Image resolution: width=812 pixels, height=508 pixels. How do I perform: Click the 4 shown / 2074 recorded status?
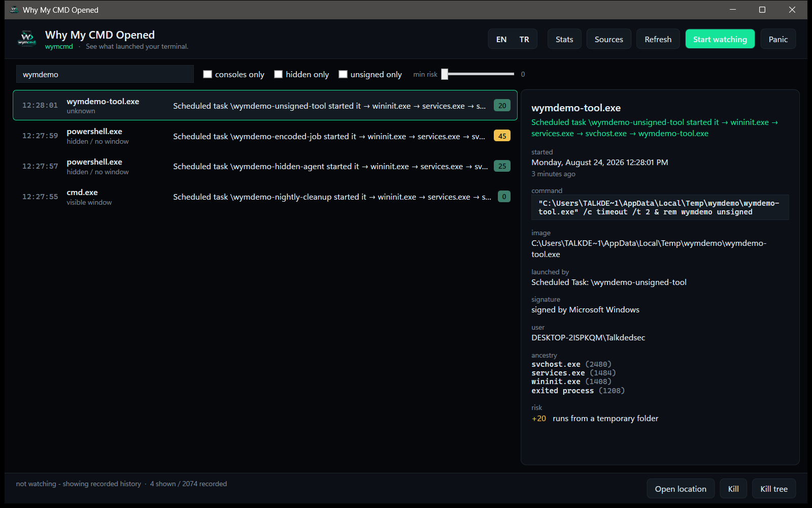tap(188, 484)
